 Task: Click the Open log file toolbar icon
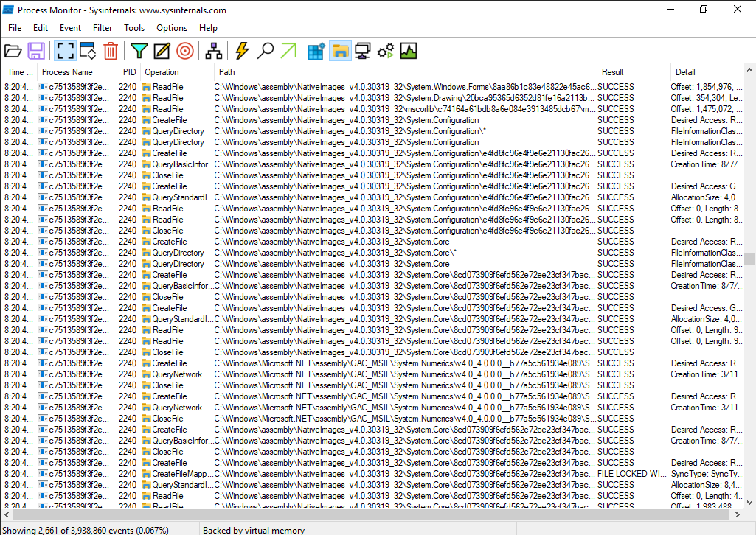[13, 51]
